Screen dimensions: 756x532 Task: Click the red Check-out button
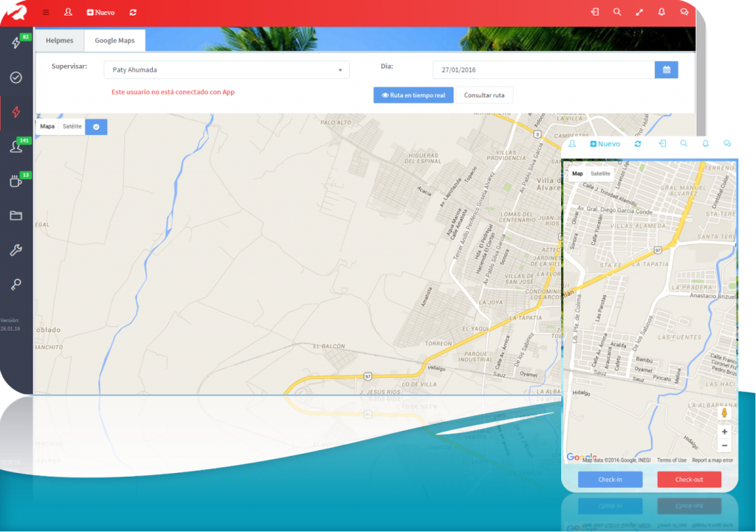(689, 480)
